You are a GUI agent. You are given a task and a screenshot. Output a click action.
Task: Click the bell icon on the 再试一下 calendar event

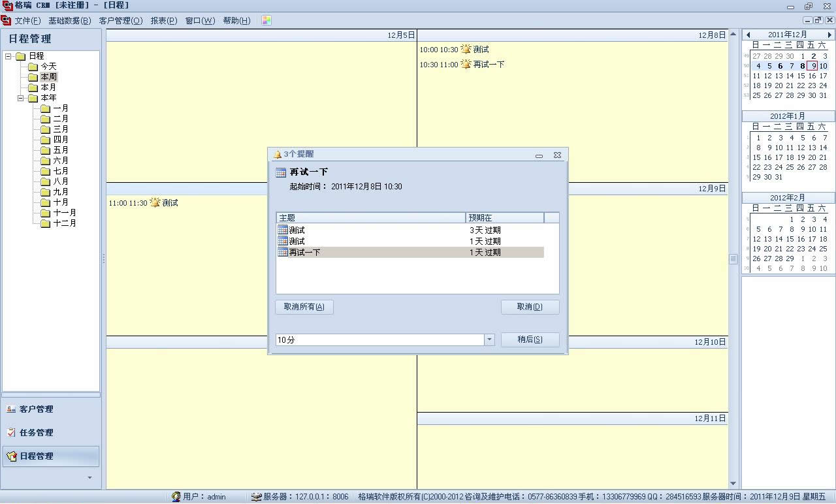tap(466, 64)
